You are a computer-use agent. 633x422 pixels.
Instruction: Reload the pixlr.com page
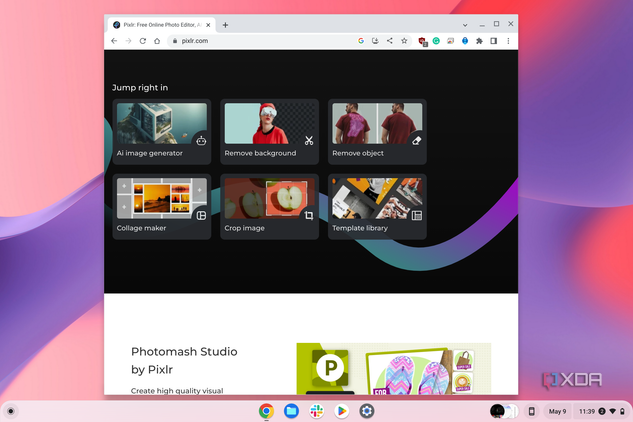[143, 41]
